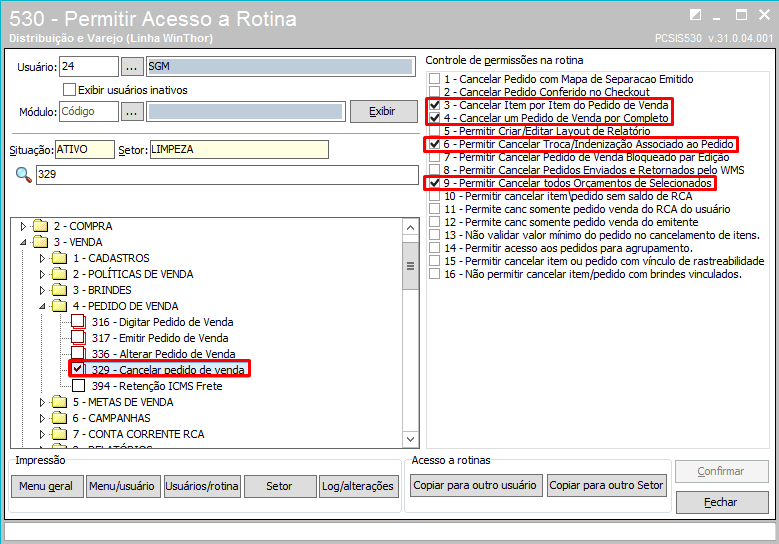Screen dimensions: 779x544
Task: Click the Exibir button
Action: click(x=381, y=111)
